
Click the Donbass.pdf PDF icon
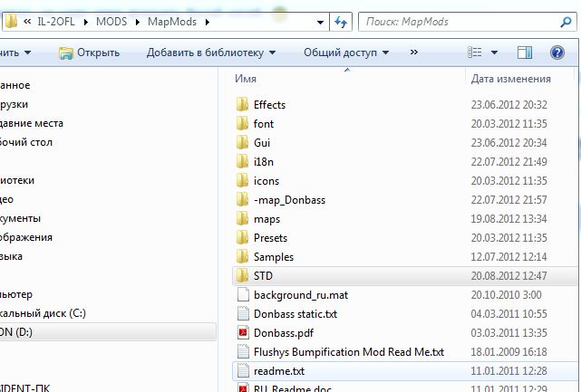tap(243, 333)
